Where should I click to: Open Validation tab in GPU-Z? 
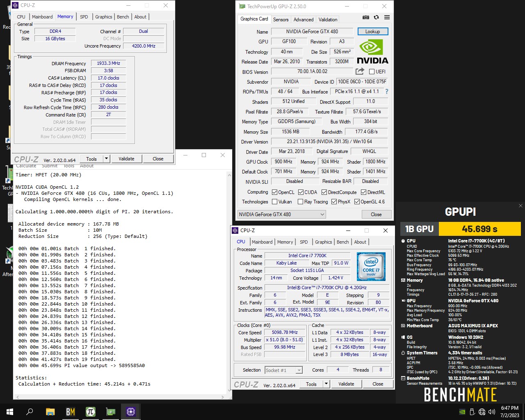[328, 19]
